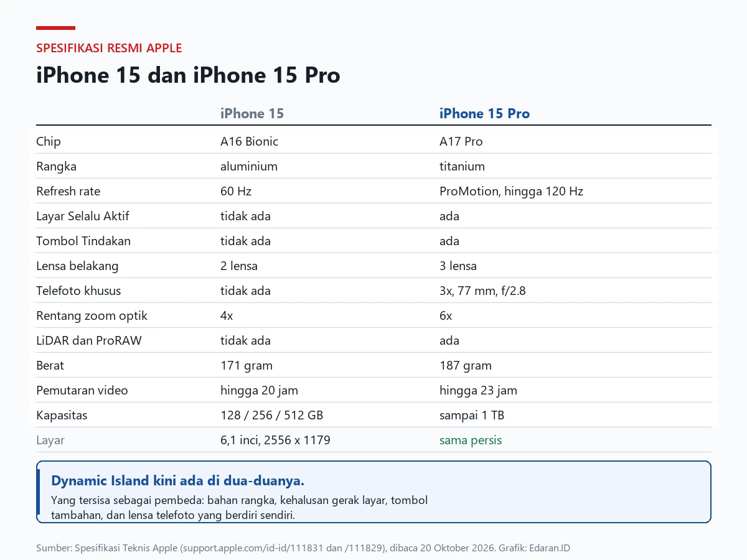Click the 'Tombol Tindakan' label
The width and height of the screenshot is (747, 560).
tap(83, 241)
